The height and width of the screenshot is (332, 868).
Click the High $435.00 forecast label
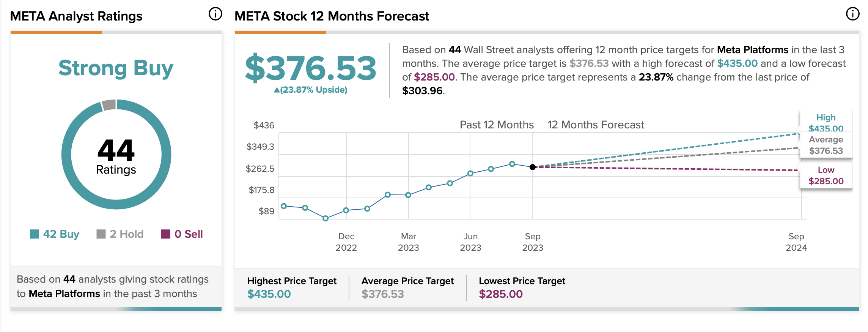pyautogui.click(x=826, y=123)
